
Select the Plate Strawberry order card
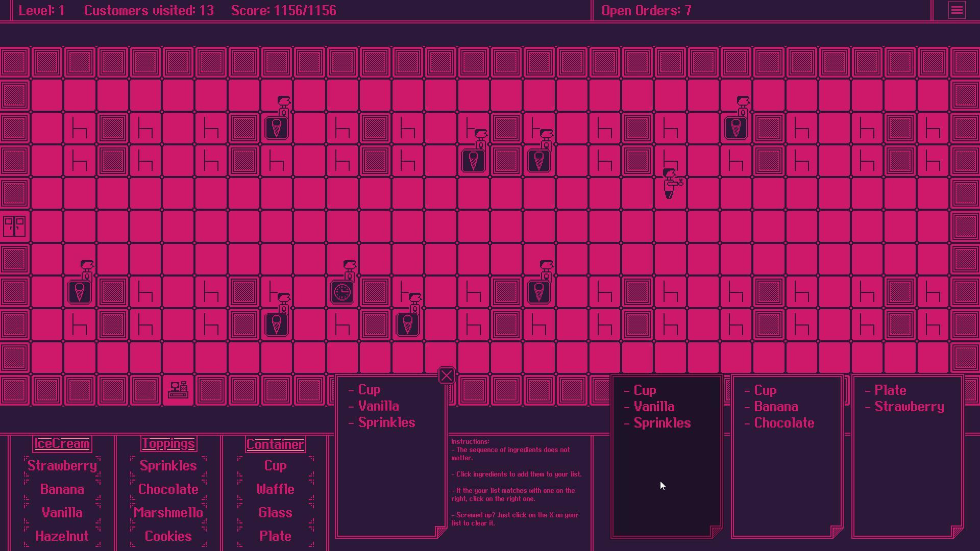(x=908, y=457)
